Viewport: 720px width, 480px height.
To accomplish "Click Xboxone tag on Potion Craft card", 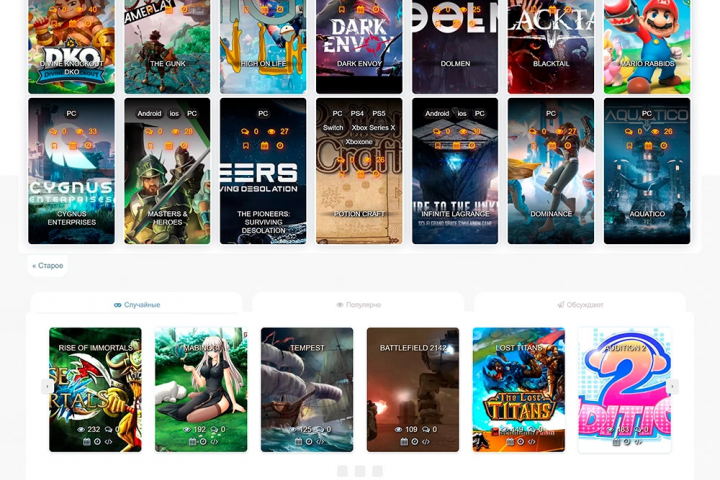I will [x=359, y=142].
